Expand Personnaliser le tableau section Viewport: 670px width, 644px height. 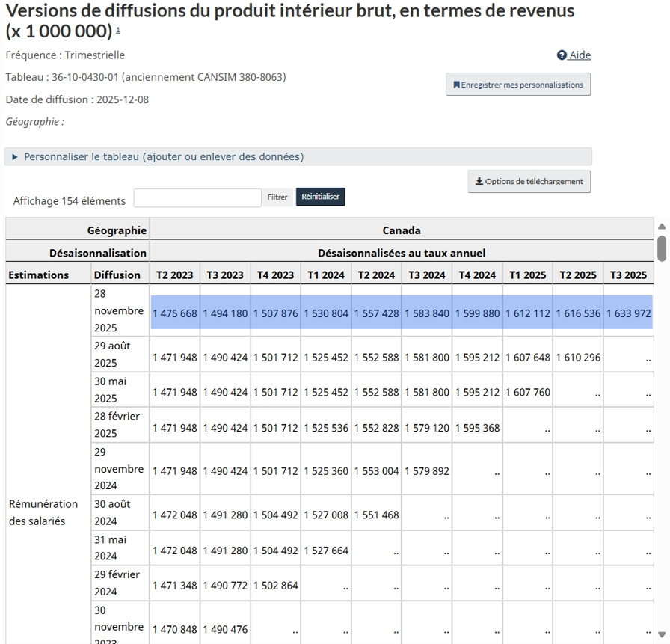coord(163,157)
